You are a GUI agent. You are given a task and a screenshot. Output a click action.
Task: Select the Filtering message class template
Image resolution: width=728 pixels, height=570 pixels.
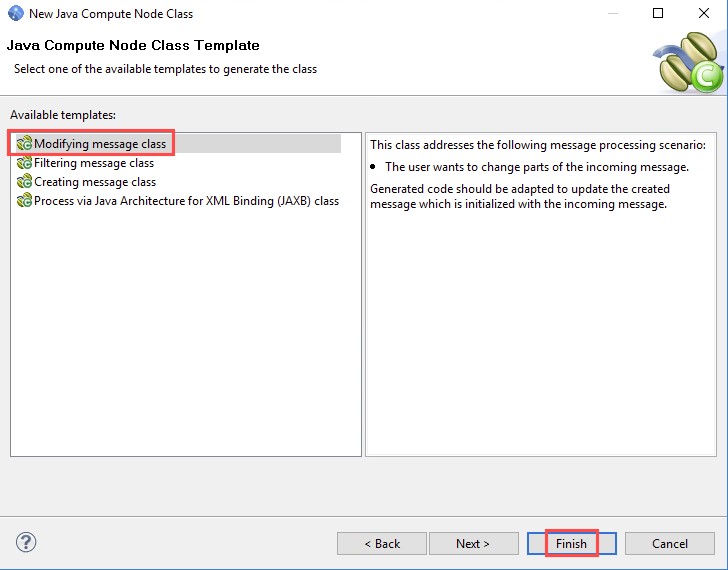tap(94, 163)
